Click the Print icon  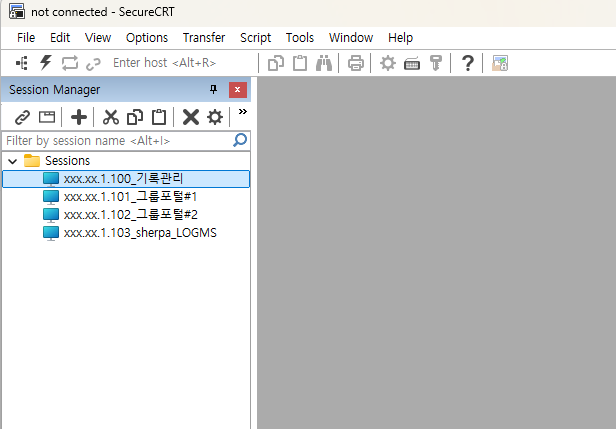(x=356, y=63)
